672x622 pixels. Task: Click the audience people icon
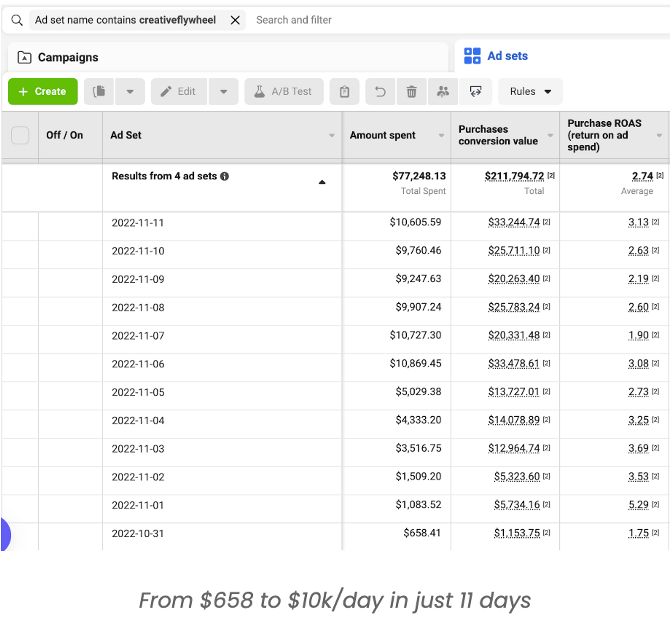click(x=443, y=92)
